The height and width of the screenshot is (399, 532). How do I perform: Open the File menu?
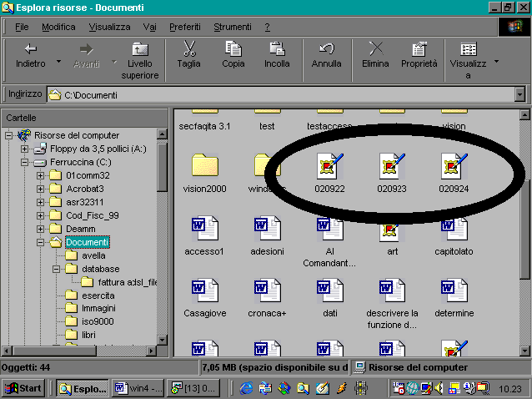(x=22, y=27)
